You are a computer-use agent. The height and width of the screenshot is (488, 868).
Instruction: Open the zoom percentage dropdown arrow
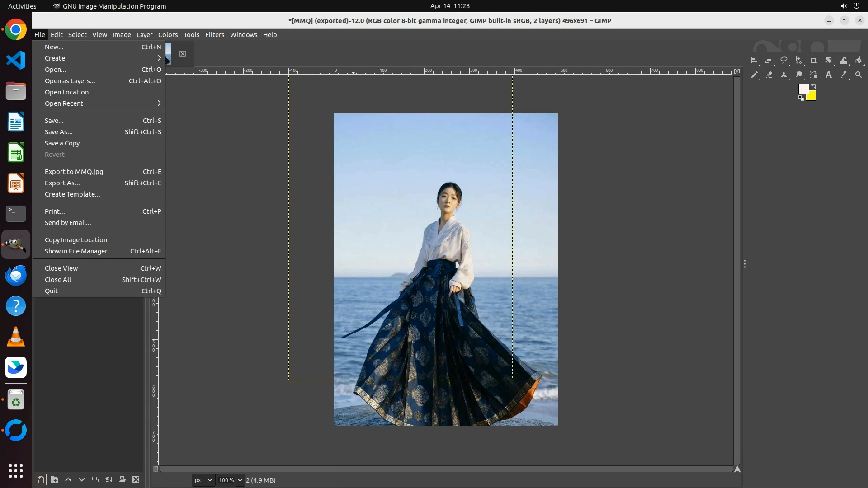240,480
